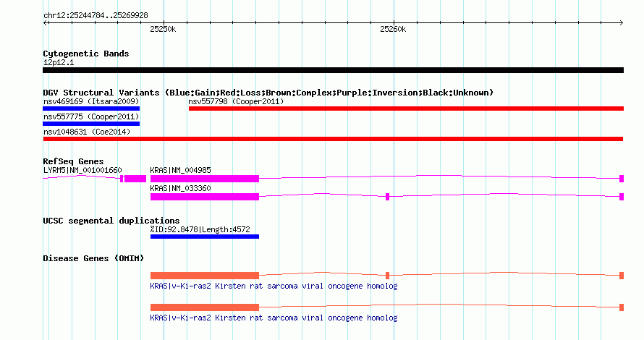Click the large LYRM5 exon block

click(x=135, y=179)
